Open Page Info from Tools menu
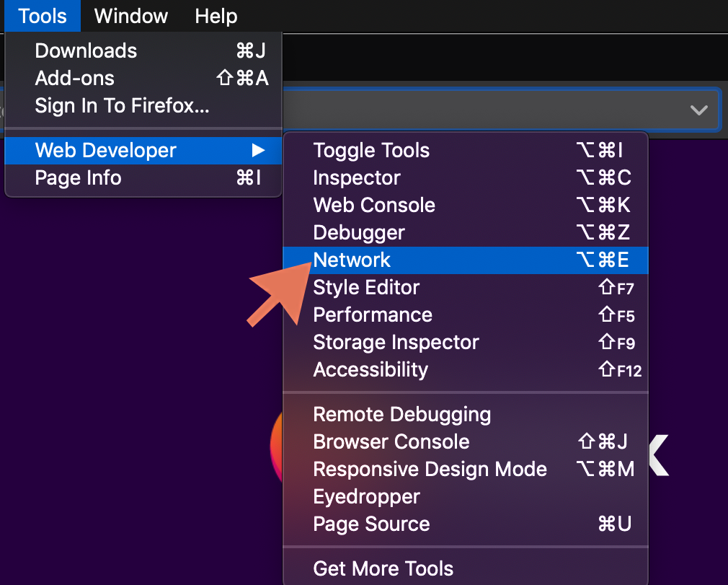 [78, 178]
